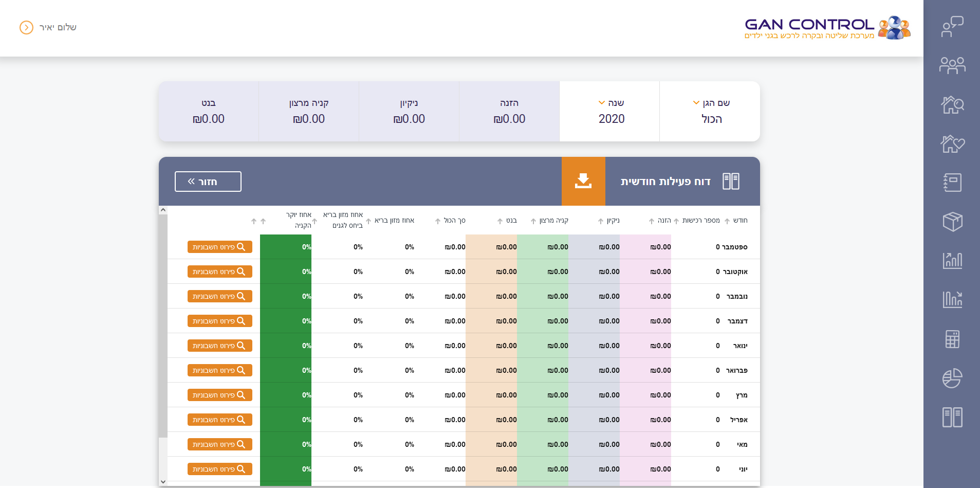Click the דוח פעילות חודשית title
Viewport: 980px width, 488px height.
(665, 182)
